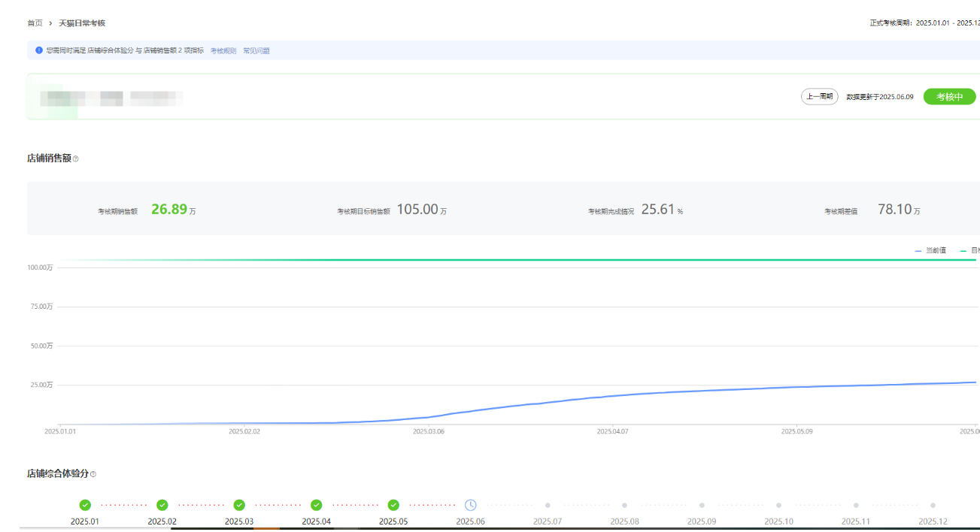
Task: Toggle the 当前值 legend series
Action: 931,250
